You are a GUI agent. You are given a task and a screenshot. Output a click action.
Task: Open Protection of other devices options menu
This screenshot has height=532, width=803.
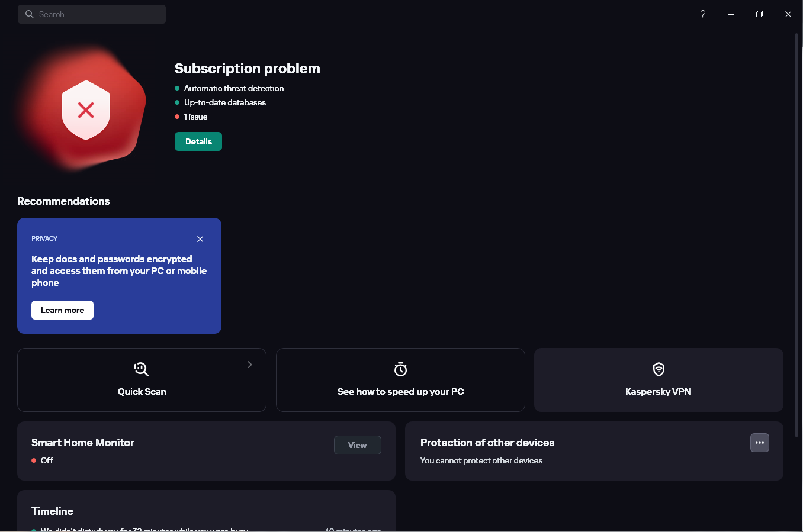click(759, 443)
